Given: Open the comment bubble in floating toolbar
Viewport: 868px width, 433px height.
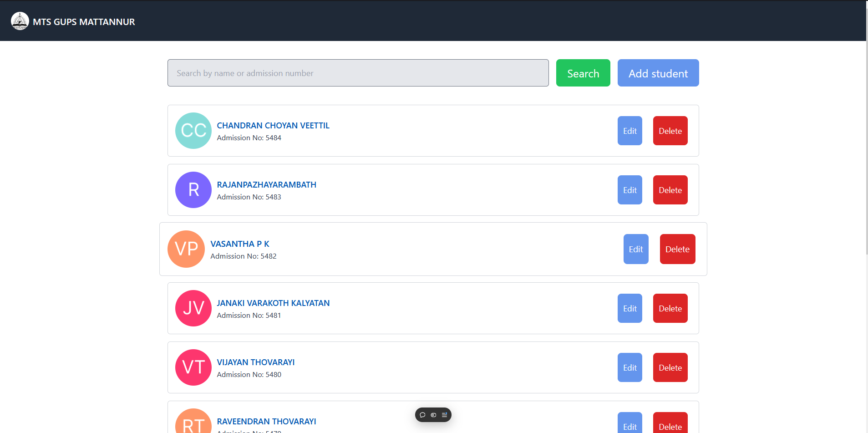Looking at the screenshot, I should pos(422,415).
